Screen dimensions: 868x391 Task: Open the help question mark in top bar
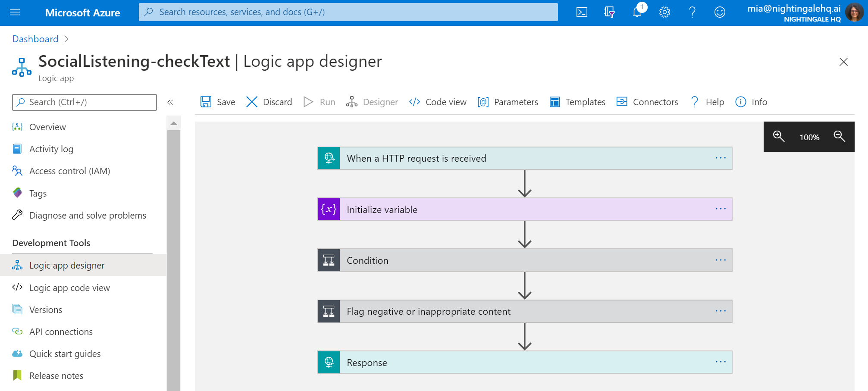point(692,12)
